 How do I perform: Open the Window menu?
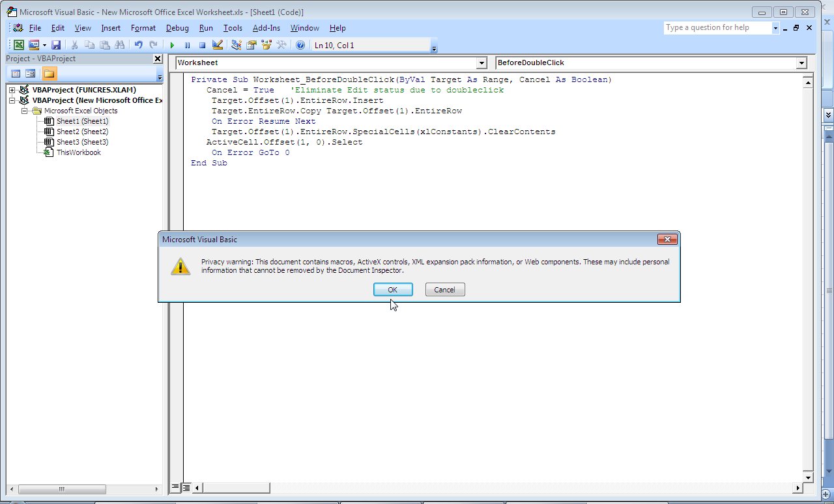pyautogui.click(x=305, y=28)
